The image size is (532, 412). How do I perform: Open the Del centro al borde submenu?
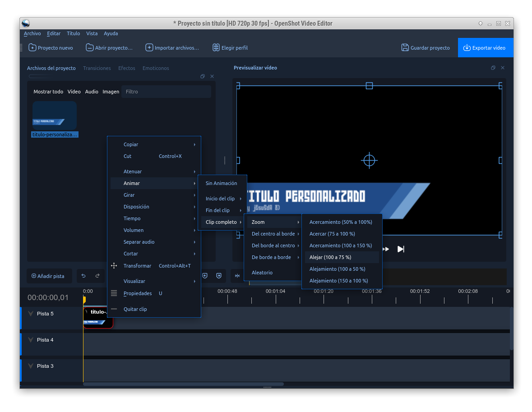click(273, 234)
